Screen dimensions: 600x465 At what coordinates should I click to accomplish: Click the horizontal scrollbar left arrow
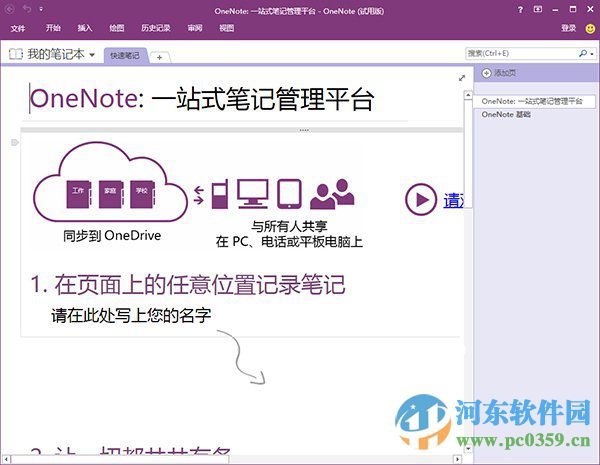pyautogui.click(x=6, y=458)
